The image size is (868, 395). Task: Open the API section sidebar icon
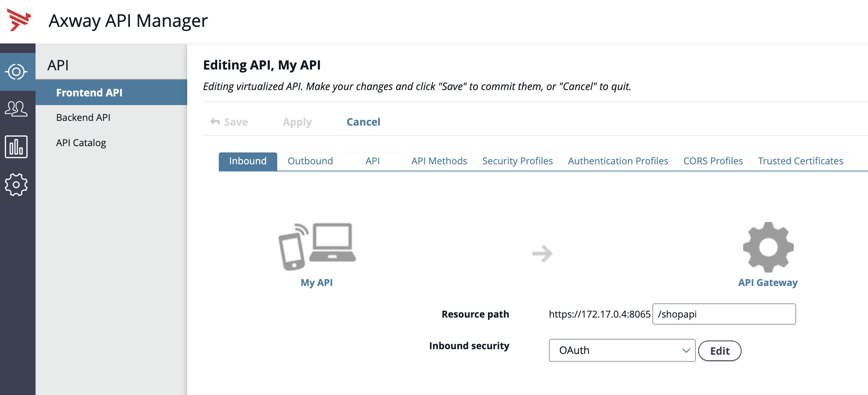[16, 72]
